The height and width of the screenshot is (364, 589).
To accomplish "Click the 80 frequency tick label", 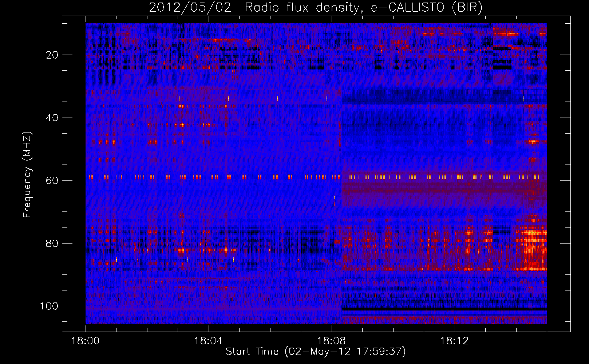I will [52, 244].
